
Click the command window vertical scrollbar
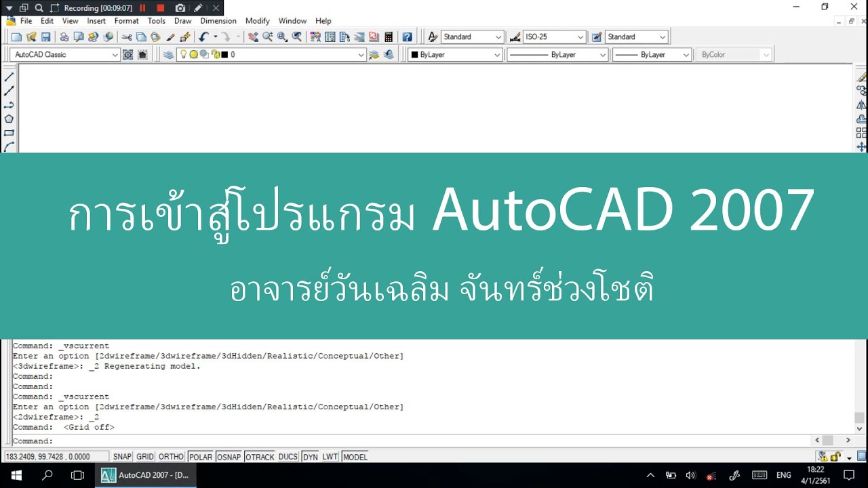[860, 386]
